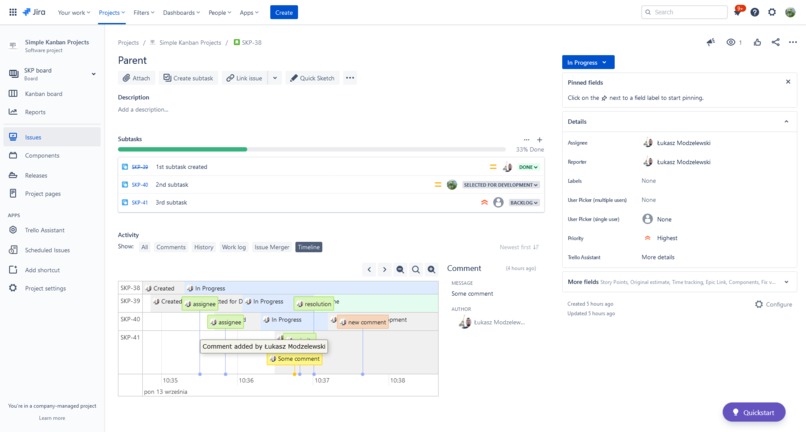This screenshot has height=432, width=806.
Task: Expand the Apps menu
Action: [249, 12]
